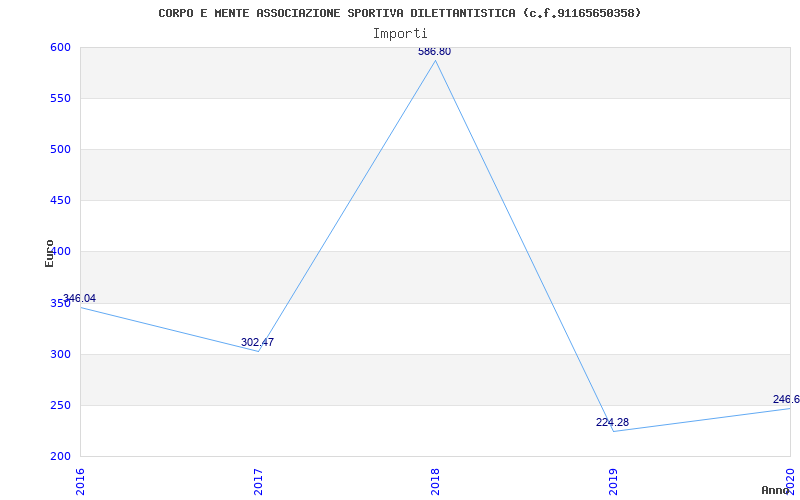This screenshot has height=500, width=800.
Task: Click the 2017 x-axis year label
Action: pyautogui.click(x=259, y=482)
